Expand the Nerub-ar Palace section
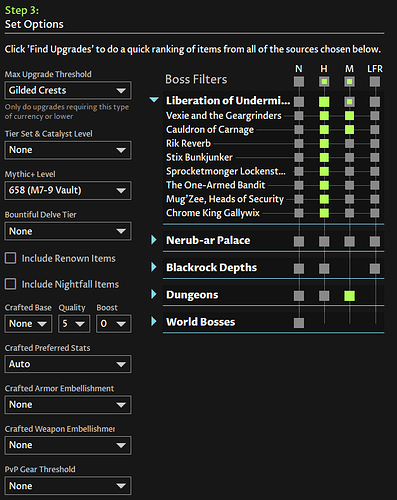This screenshot has height=500, width=397. coord(154,240)
